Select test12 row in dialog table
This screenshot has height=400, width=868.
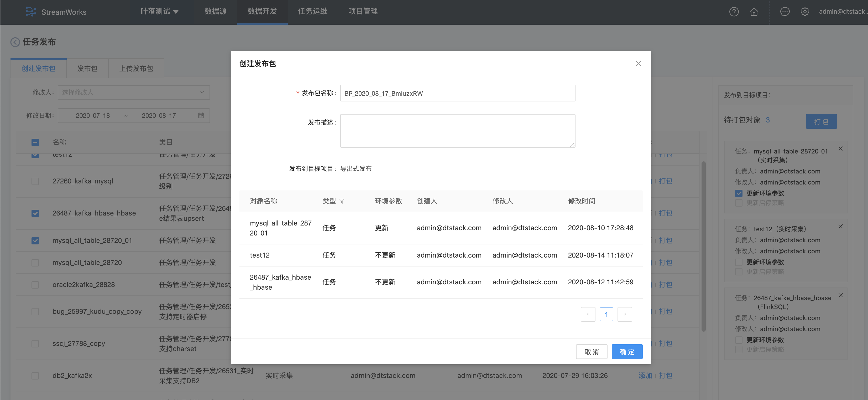coord(441,255)
